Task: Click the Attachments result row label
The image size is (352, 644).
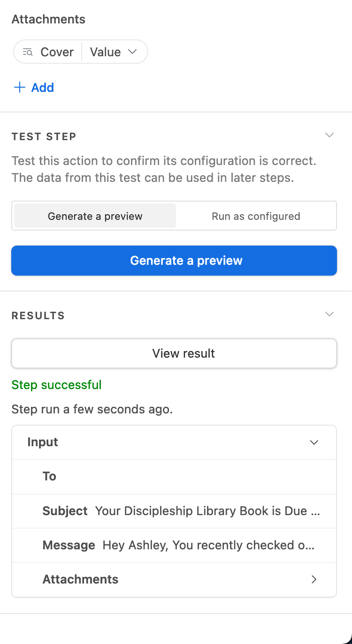Action: point(80,579)
